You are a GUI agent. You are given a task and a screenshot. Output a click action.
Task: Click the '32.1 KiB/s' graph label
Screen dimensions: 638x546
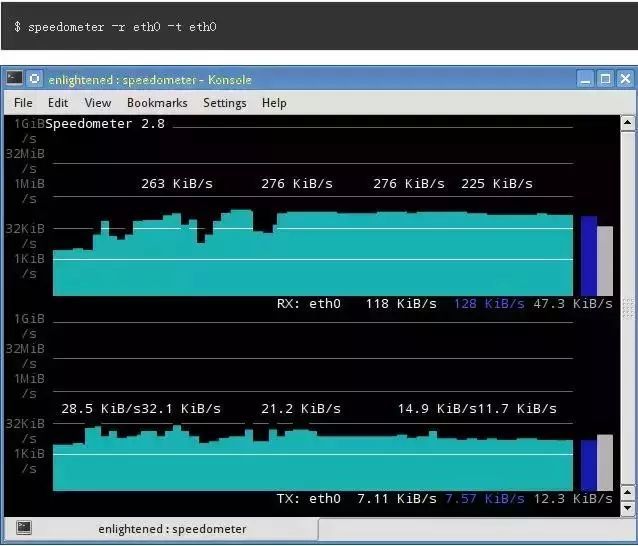[181, 408]
